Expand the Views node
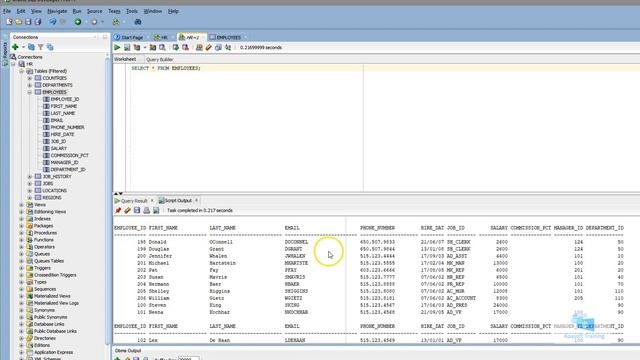This screenshot has width=640, height=360. (x=22, y=204)
